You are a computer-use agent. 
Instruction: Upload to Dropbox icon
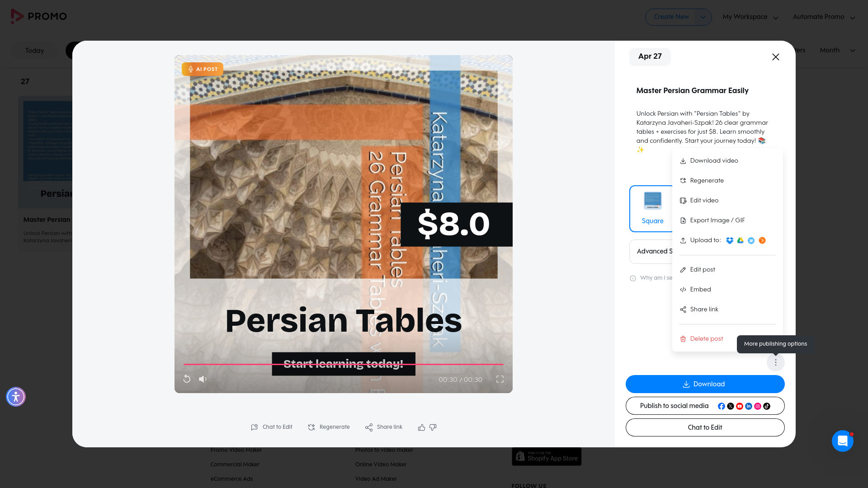click(x=730, y=240)
